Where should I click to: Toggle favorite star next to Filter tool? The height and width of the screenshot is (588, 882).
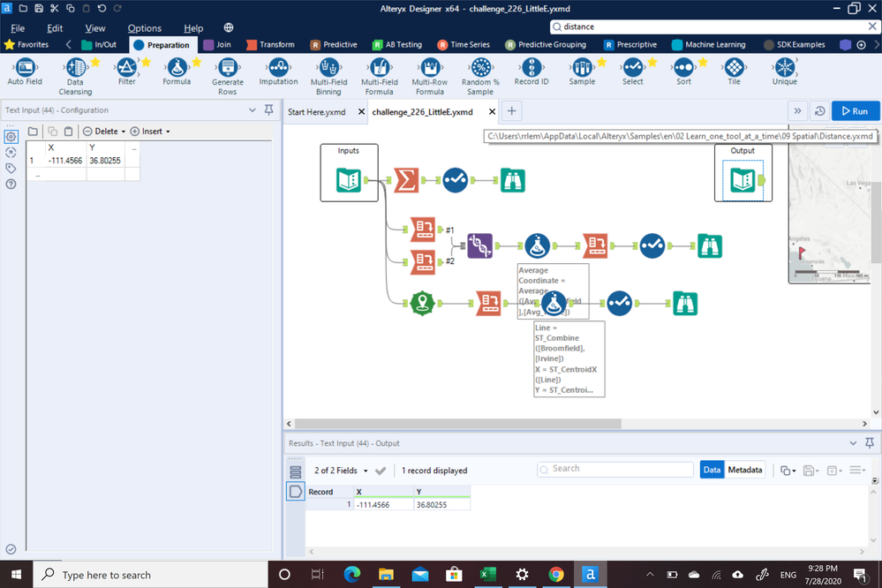(146, 62)
